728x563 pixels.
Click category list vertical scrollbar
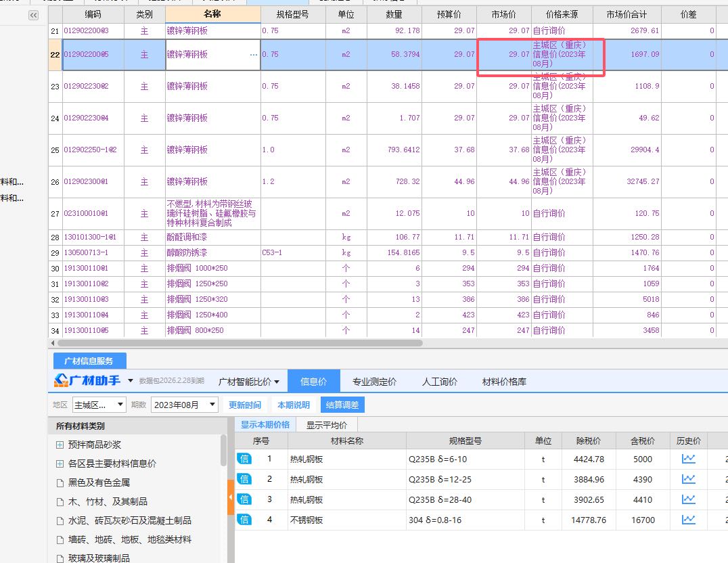pos(223,451)
